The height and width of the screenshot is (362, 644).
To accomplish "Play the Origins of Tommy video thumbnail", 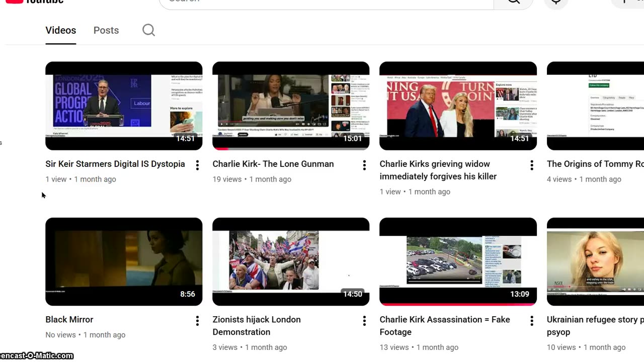I will pyautogui.click(x=595, y=106).
